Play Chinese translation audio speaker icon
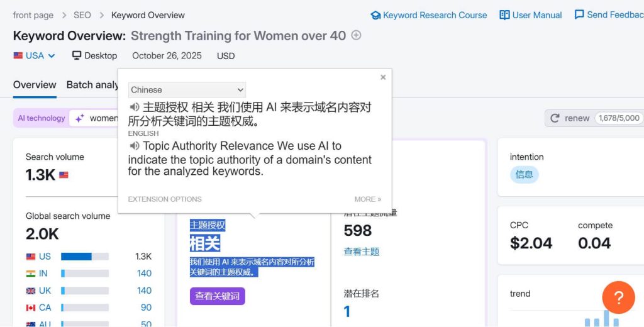This screenshot has width=644, height=327. pos(134,108)
